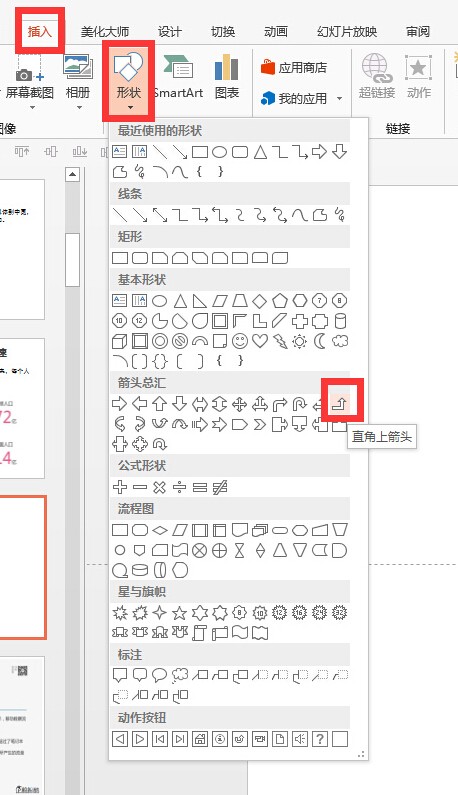Insert the lightning bolt shape
Image resolution: width=458 pixels, height=795 pixels.
pyautogui.click(x=279, y=341)
